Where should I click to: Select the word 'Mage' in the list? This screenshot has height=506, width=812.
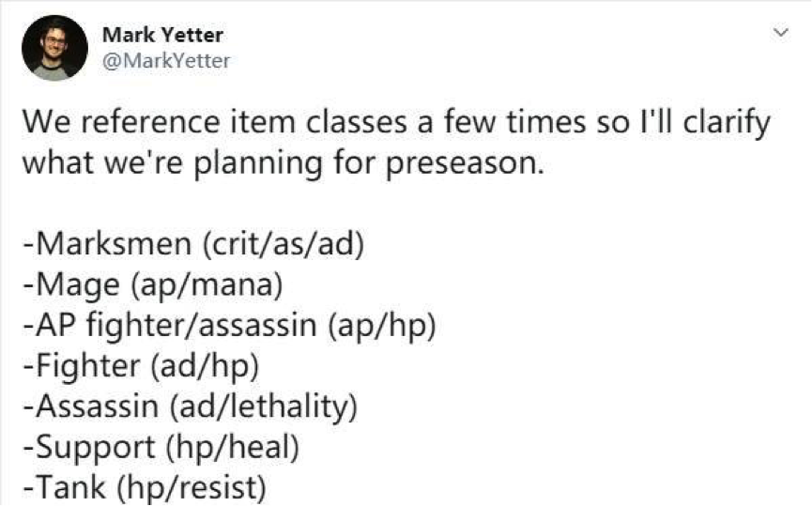(77, 285)
